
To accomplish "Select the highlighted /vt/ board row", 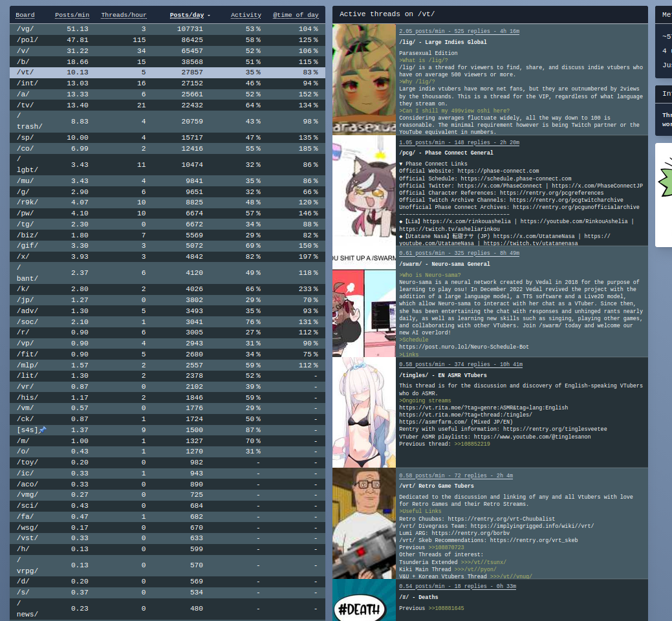I will pos(167,72).
